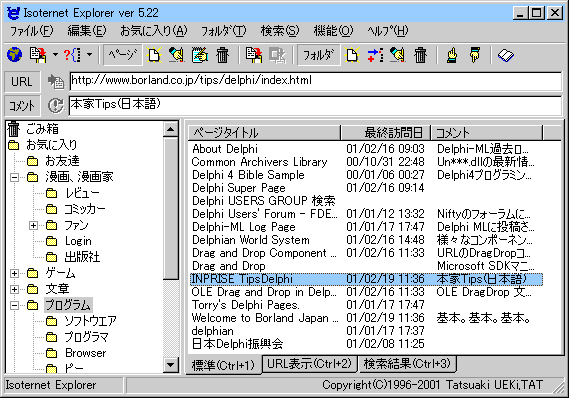Click the circular icon beside comment field
Image resolution: width=569 pixels, height=398 pixels.
click(x=56, y=106)
